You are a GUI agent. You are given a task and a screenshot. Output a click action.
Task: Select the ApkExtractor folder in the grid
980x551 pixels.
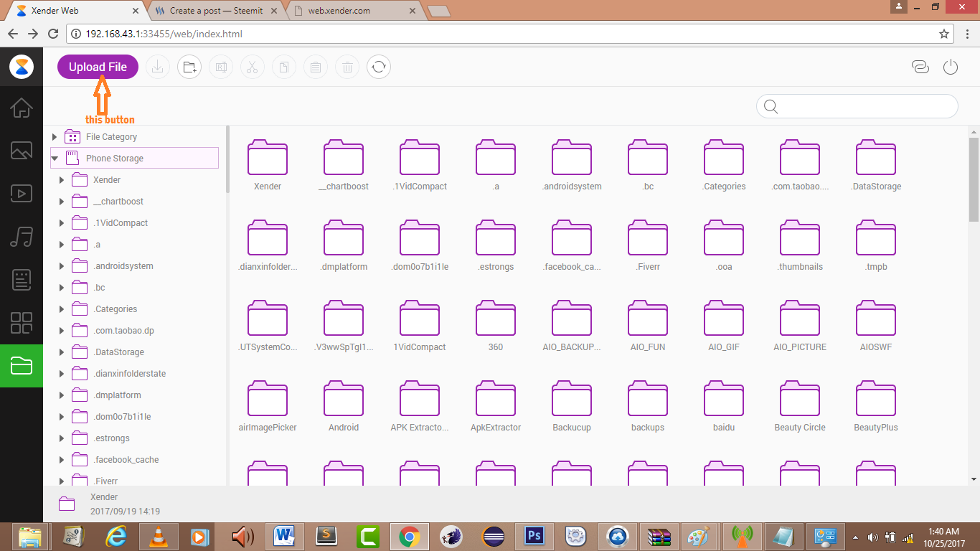[496, 405]
